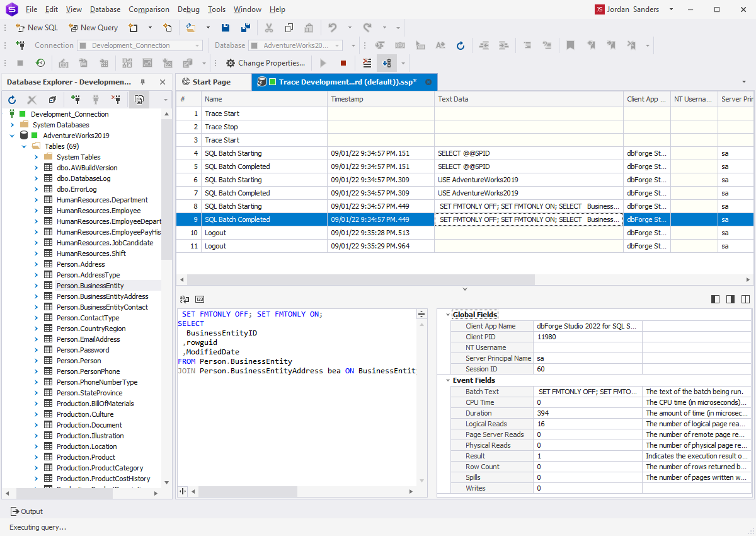Viewport: 756px width, 536px height.
Task: Click the Cut icon on the toolbar
Action: 269,28
